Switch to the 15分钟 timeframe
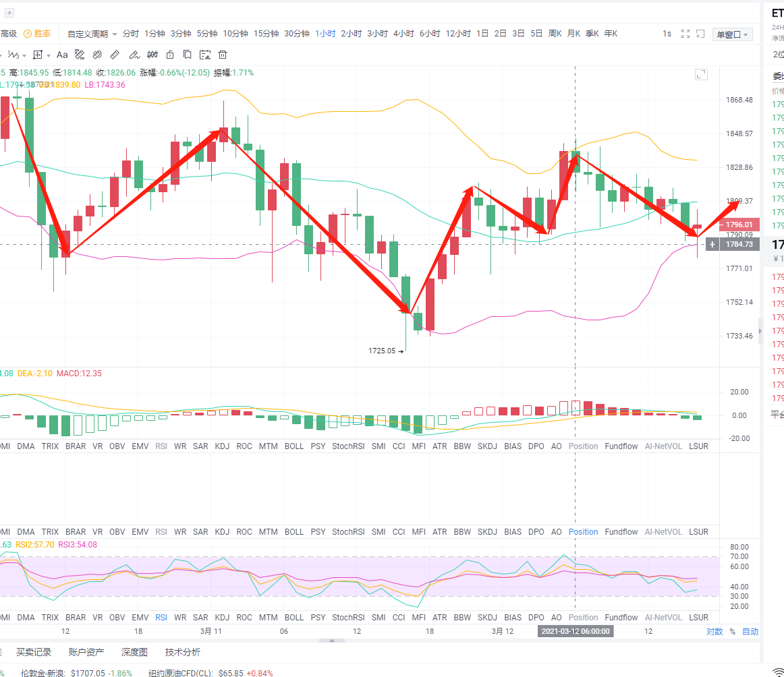Viewport: 784px width, 677px height. click(266, 34)
